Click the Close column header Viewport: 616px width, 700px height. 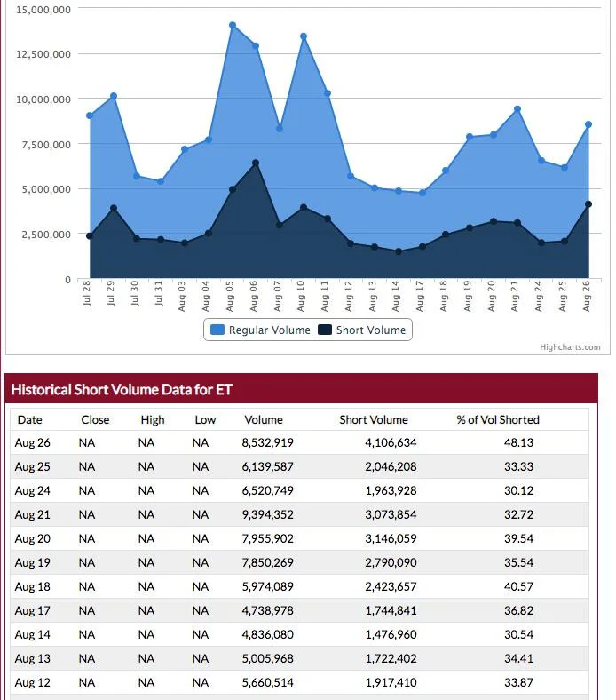95,419
